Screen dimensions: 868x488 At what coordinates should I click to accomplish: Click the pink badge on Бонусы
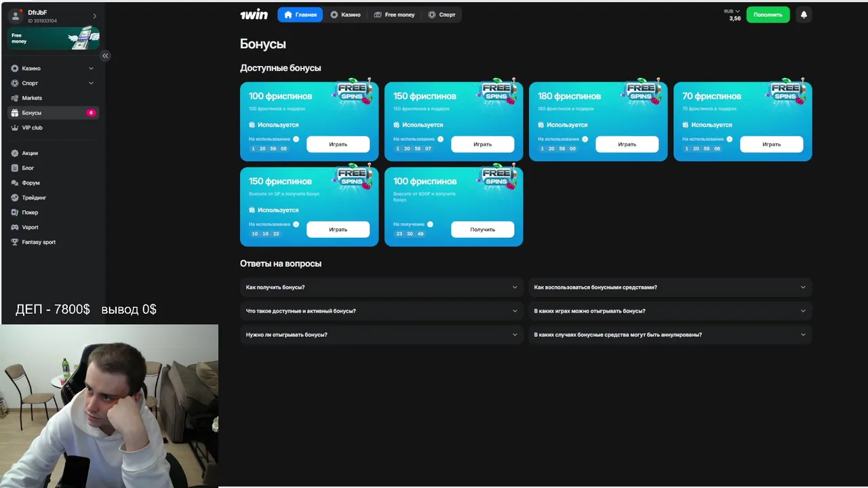tap(91, 113)
